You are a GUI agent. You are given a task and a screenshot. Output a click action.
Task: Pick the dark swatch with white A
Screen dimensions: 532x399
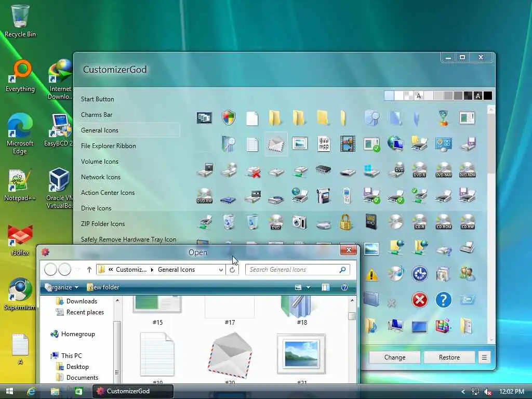pyautogui.click(x=478, y=96)
